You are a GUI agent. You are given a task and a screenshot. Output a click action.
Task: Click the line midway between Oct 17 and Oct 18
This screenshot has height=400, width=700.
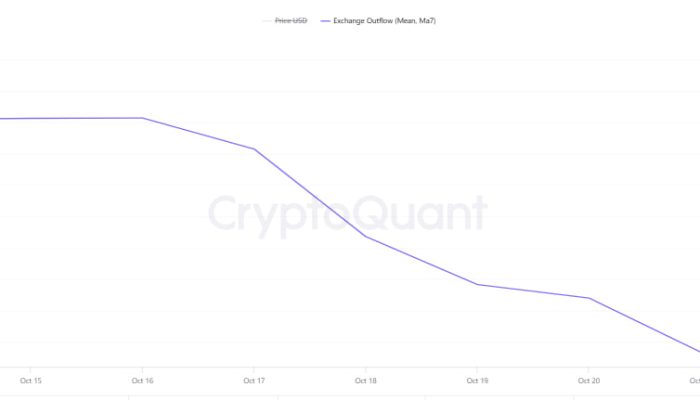[x=310, y=193]
